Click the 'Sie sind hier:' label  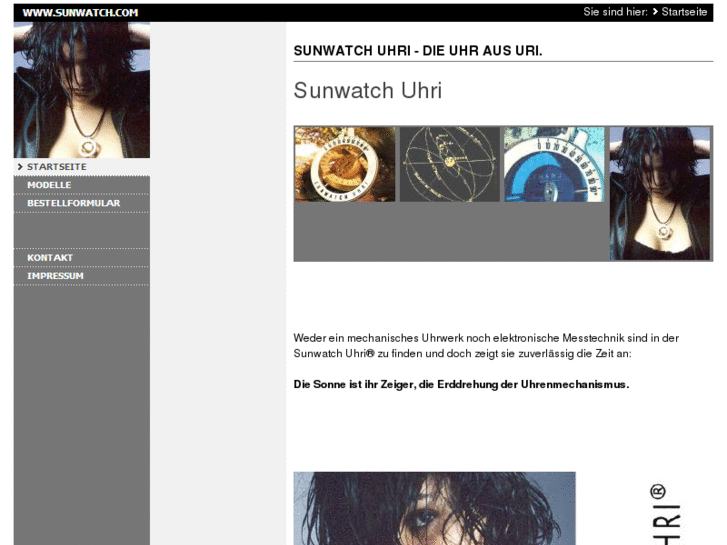615,12
